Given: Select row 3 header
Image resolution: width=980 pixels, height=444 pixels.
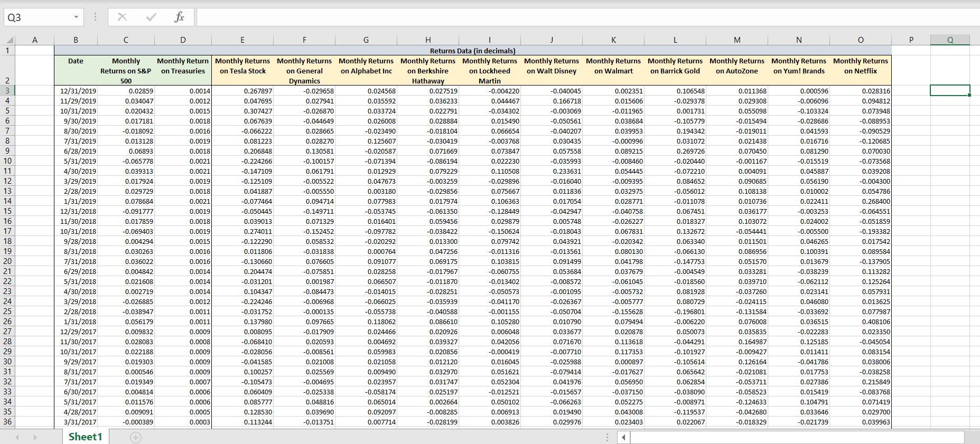Looking at the screenshot, I should [x=7, y=90].
